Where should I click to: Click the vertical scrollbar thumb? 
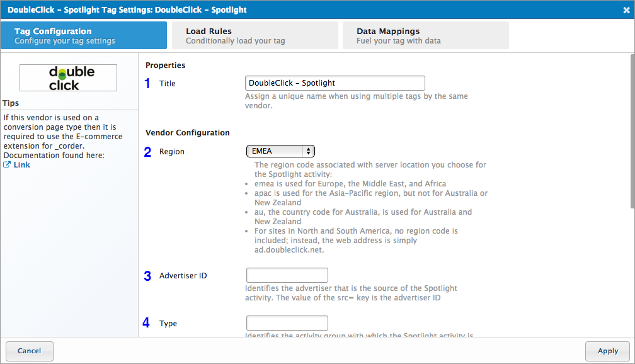[x=631, y=131]
